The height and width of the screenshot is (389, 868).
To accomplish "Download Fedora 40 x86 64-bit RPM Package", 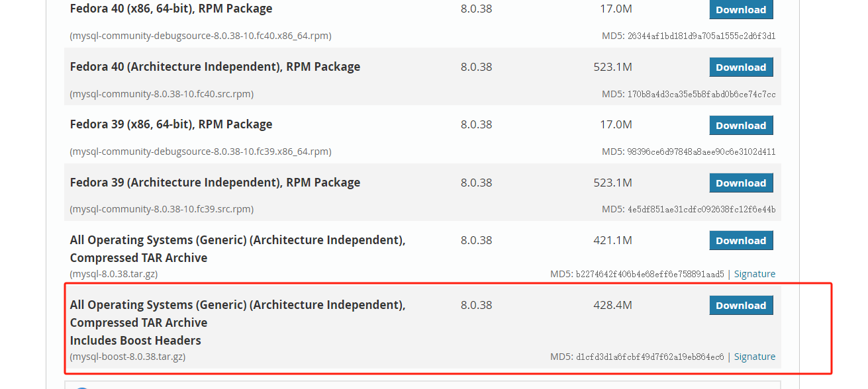I will coord(741,9).
